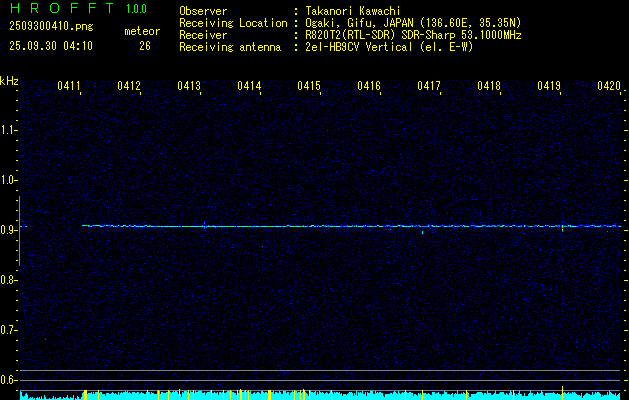Click the meteor count label
Viewport: 629px width, 400px height.
coord(142,31)
